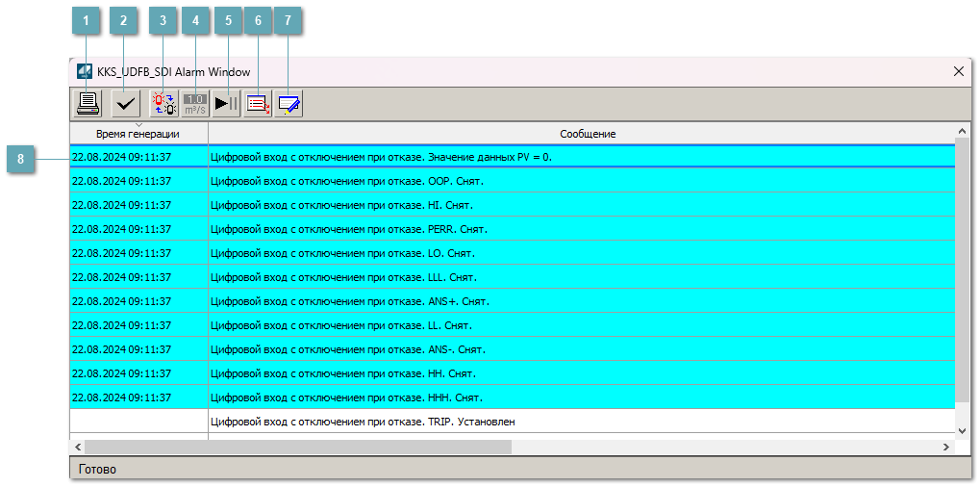Click the horizontal scrollbar right arrow
The image size is (980, 487).
tap(946, 448)
